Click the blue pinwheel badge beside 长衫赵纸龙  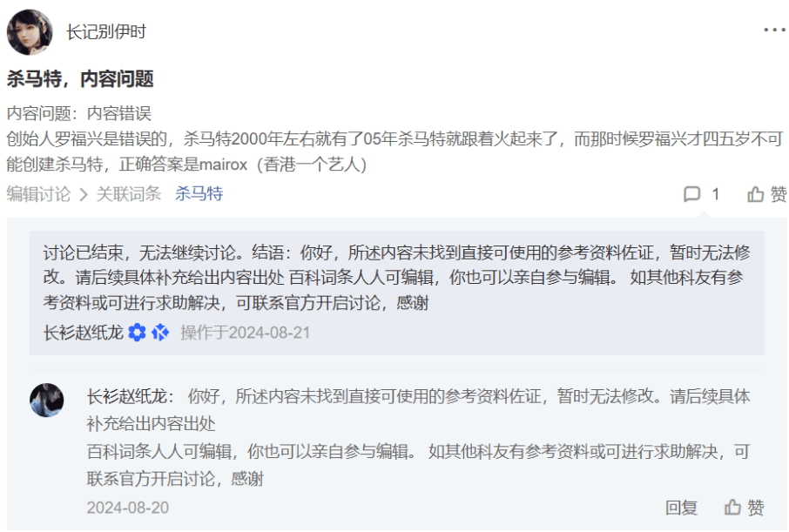pyautogui.click(x=160, y=333)
